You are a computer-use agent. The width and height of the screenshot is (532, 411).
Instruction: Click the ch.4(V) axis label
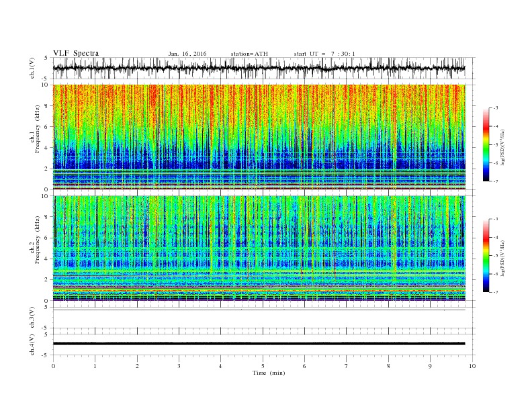point(32,345)
